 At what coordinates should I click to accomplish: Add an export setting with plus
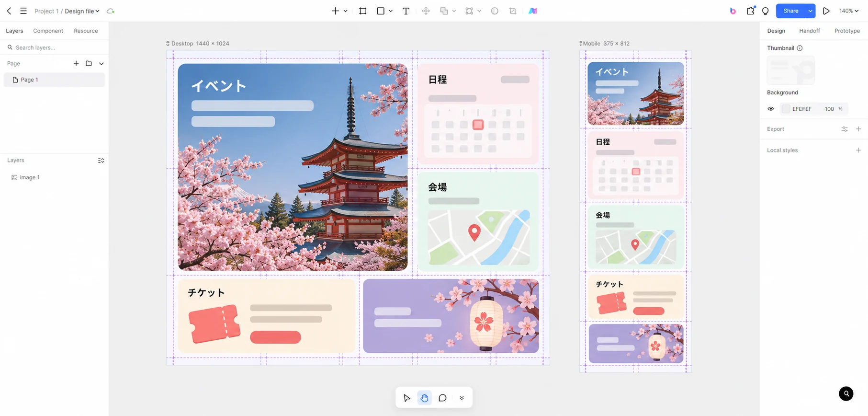(858, 129)
